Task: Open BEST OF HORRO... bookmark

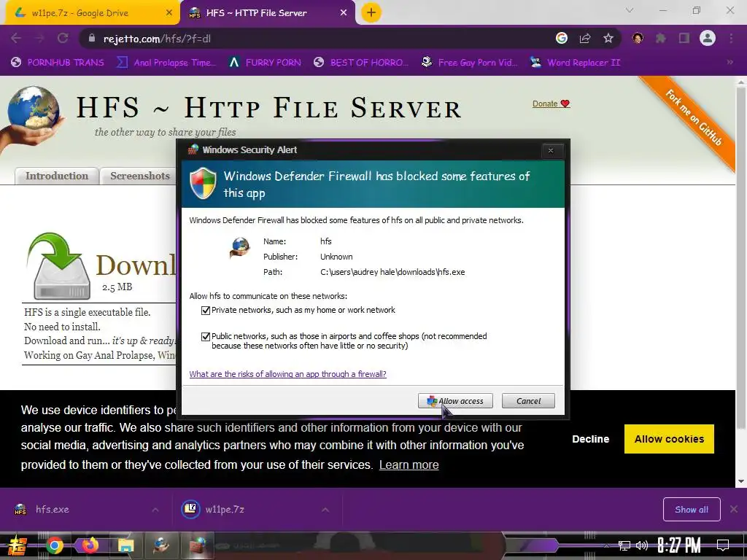Action: pyautogui.click(x=361, y=63)
